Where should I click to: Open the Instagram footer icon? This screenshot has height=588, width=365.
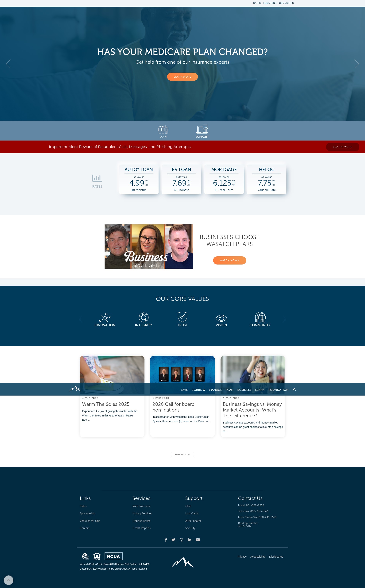click(x=182, y=540)
